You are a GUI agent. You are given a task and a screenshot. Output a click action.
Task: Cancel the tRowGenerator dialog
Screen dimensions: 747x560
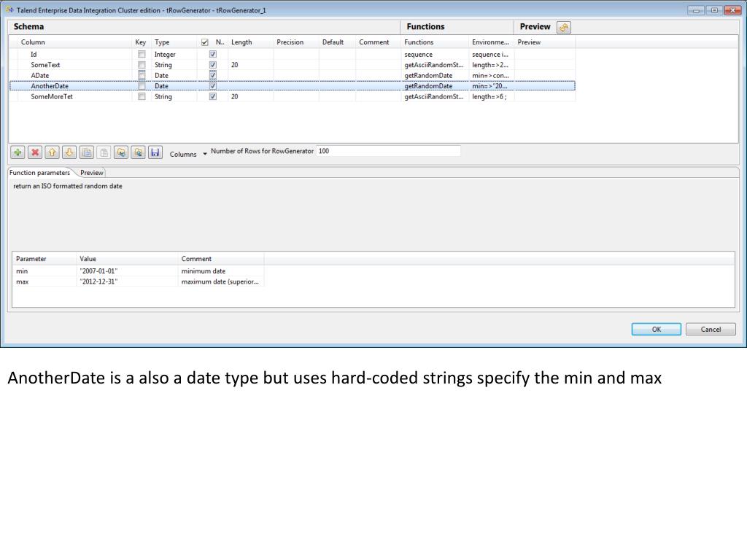[711, 329]
